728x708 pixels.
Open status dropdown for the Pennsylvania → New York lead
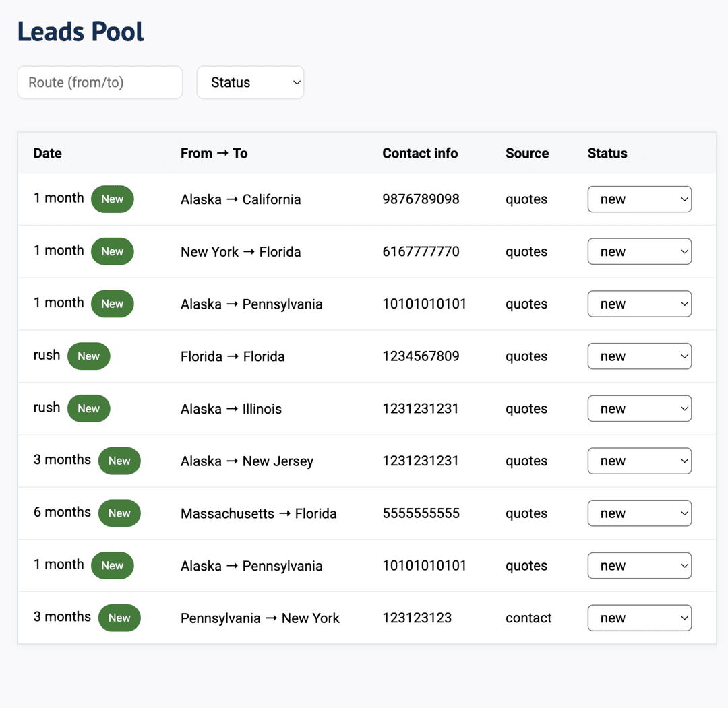point(639,618)
